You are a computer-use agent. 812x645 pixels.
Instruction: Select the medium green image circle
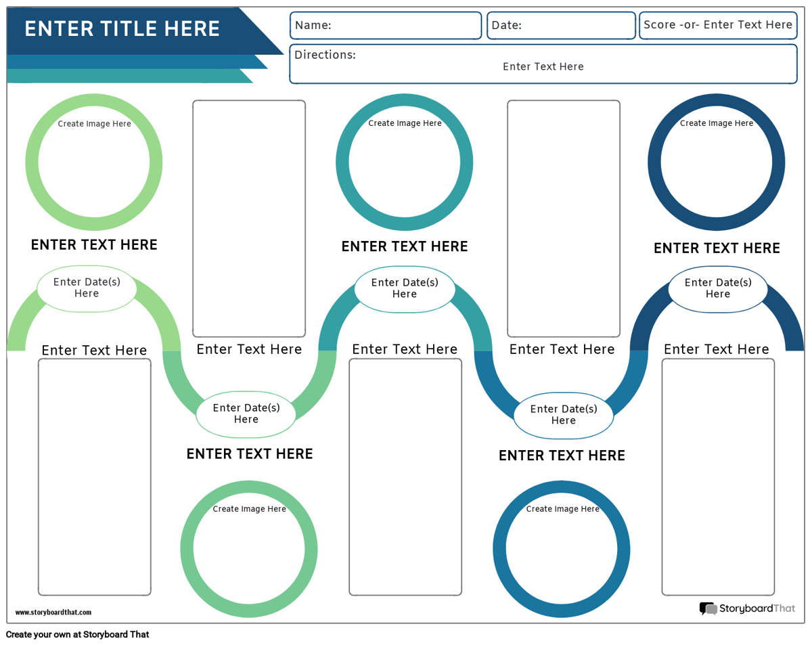[249, 548]
